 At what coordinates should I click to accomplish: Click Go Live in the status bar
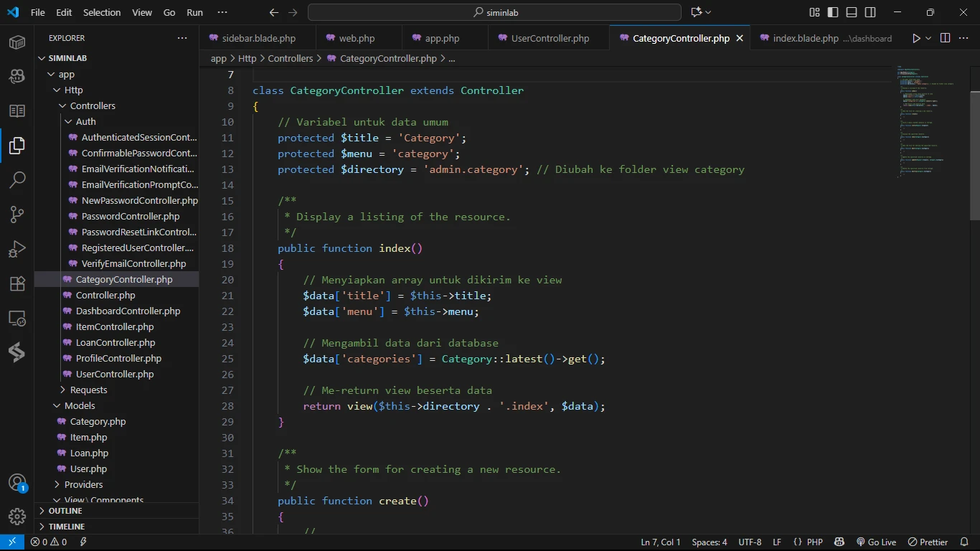[876, 542]
